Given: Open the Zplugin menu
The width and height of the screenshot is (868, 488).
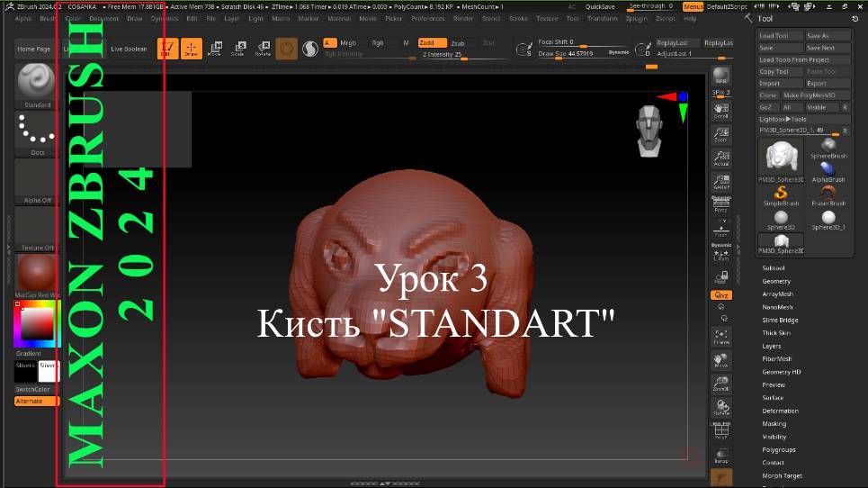Looking at the screenshot, I should point(637,18).
